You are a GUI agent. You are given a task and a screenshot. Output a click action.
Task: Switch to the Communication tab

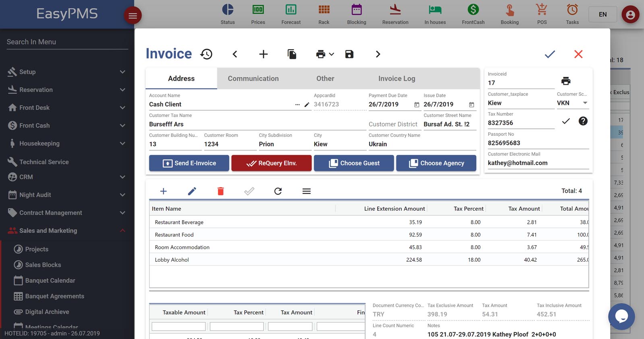(253, 79)
